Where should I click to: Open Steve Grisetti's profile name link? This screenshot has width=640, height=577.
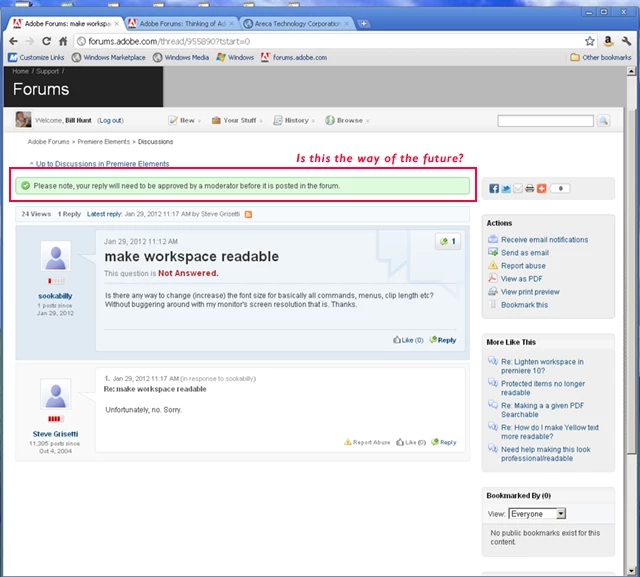tap(56, 434)
